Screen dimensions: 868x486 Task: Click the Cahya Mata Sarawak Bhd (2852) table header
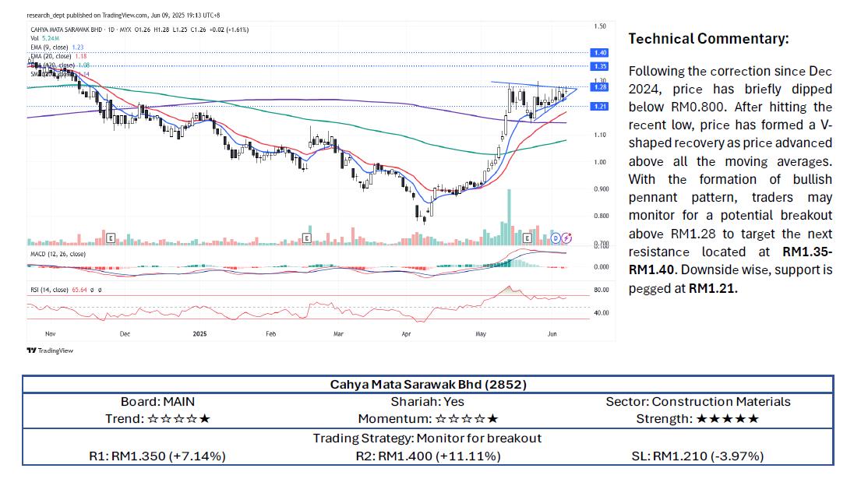click(x=428, y=384)
